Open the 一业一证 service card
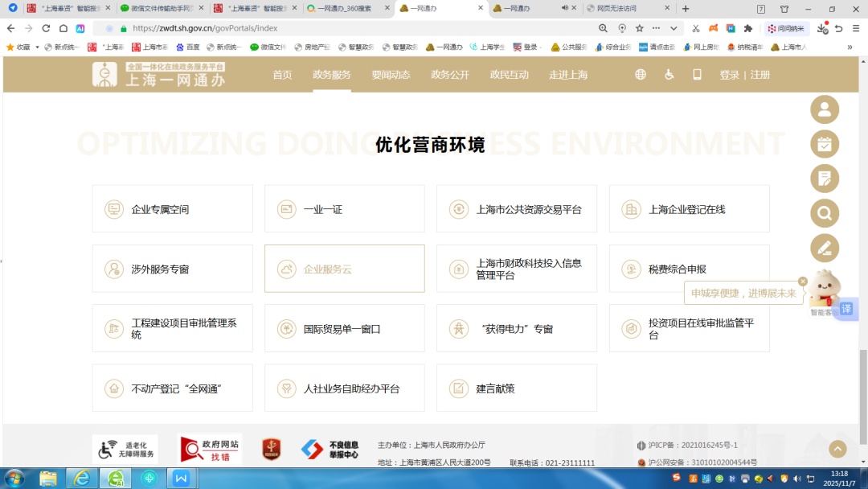This screenshot has height=489, width=868. pos(344,209)
